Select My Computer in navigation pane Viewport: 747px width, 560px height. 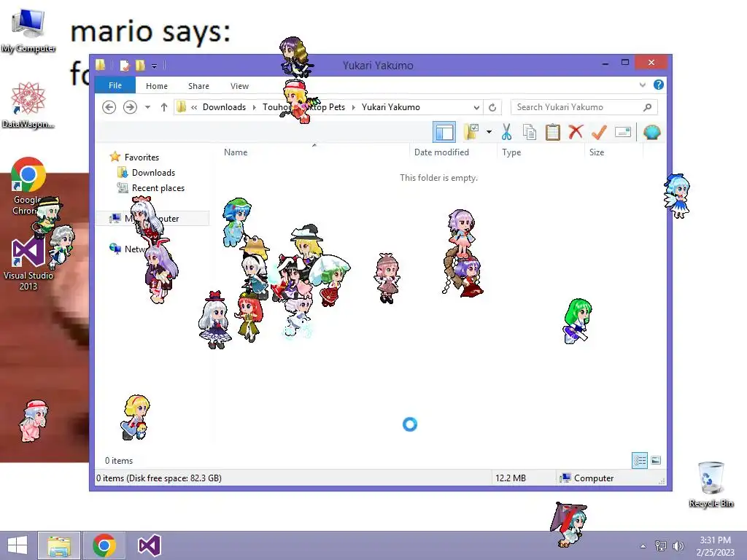[x=152, y=219]
